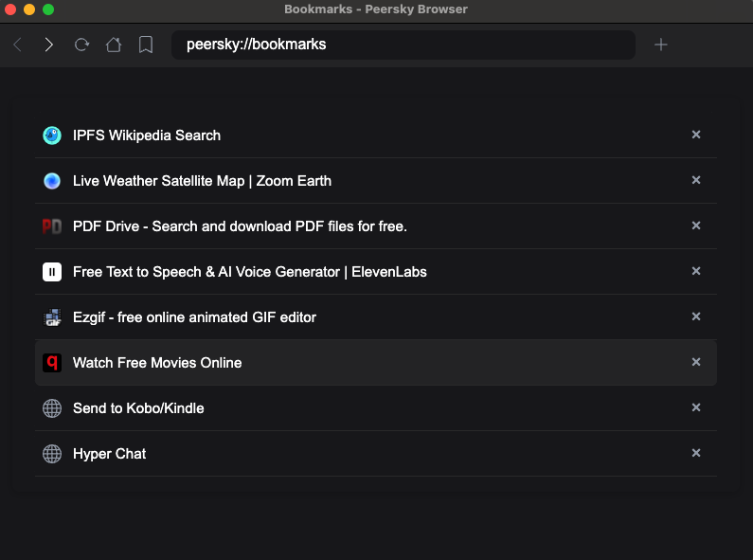Open ElevenLabs Text to Speech bookmark
The image size is (753, 560).
pyautogui.click(x=250, y=272)
